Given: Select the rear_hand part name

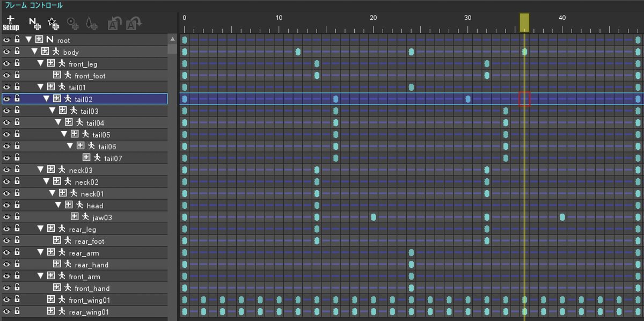Looking at the screenshot, I should [x=92, y=265].
